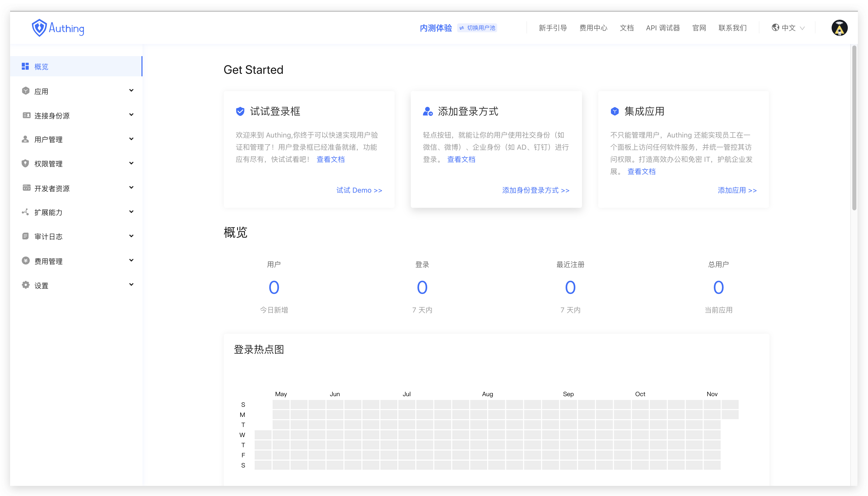Select the 扩展能力 share-node icon
The width and height of the screenshot is (868, 496).
tap(26, 212)
